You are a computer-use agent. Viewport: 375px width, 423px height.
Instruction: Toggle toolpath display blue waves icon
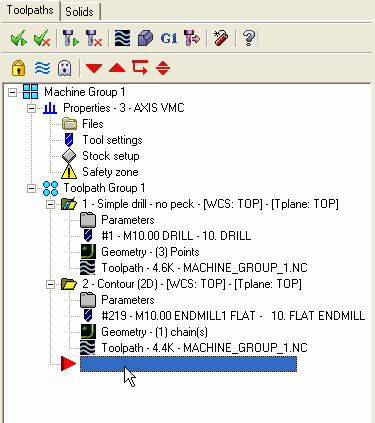click(x=43, y=68)
